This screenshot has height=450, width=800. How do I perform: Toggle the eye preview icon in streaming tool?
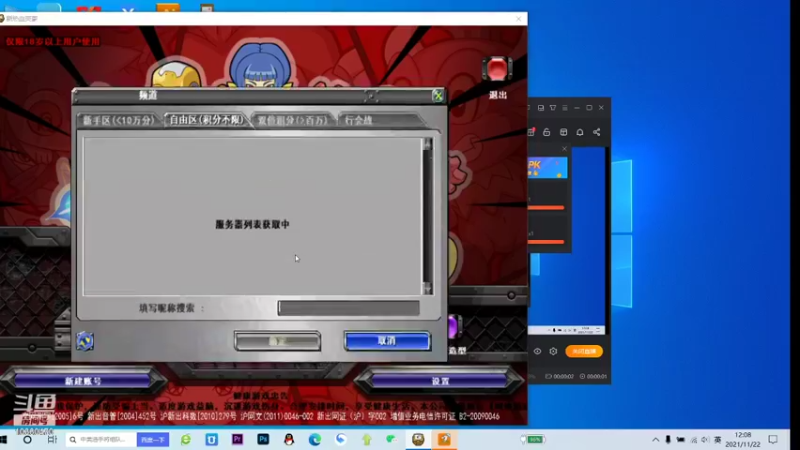[x=537, y=351]
